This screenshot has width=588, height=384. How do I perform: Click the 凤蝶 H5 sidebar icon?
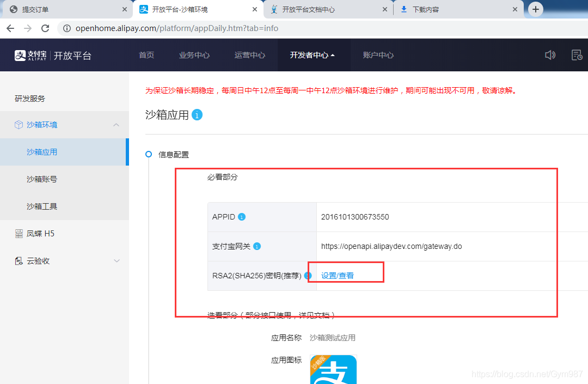19,234
